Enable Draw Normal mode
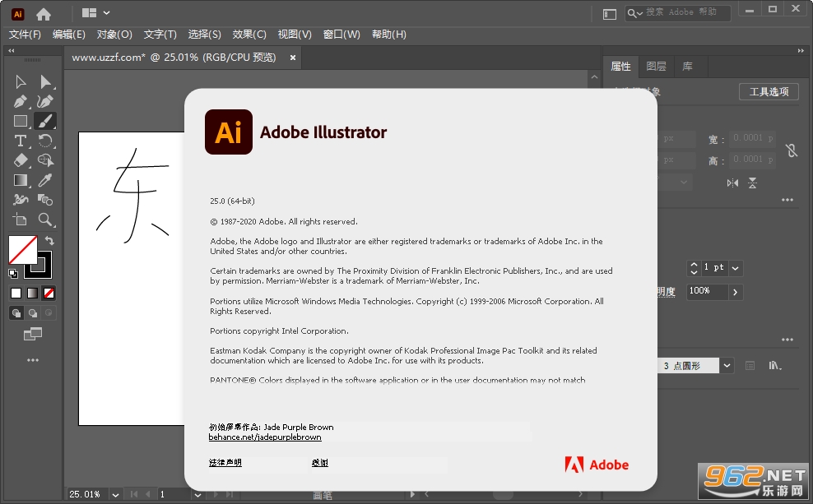The width and height of the screenshot is (813, 504). coord(16,313)
